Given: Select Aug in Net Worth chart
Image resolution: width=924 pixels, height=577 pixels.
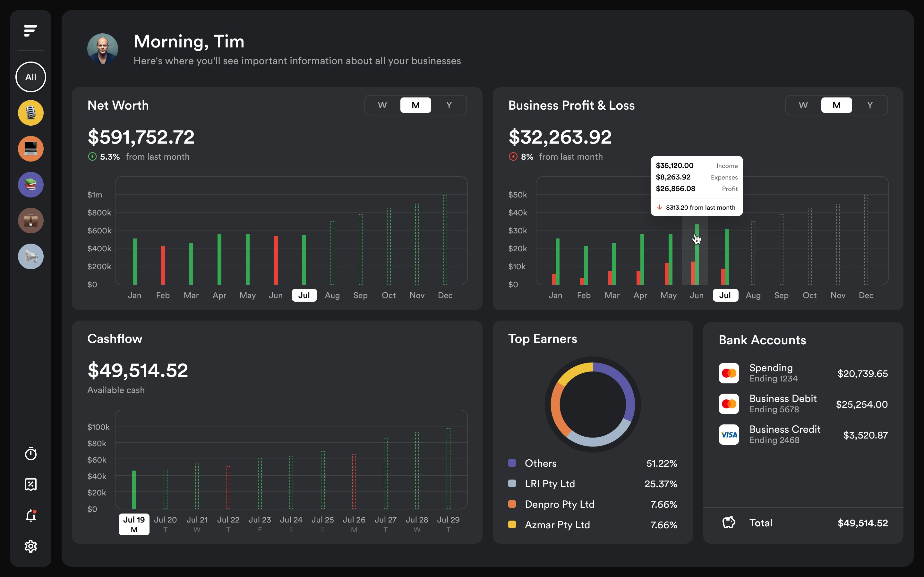Looking at the screenshot, I should pyautogui.click(x=332, y=295).
